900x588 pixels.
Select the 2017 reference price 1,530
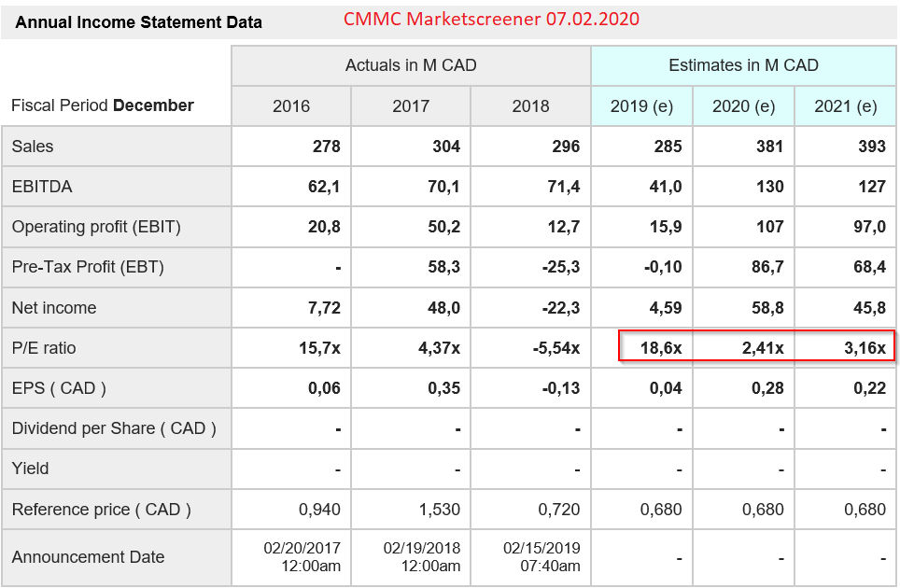point(441,510)
